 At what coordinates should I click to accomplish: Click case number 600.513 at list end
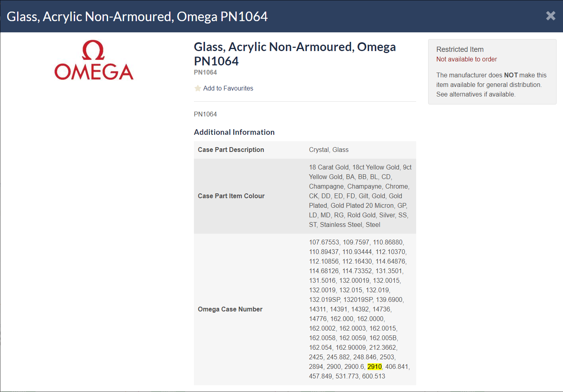tap(373, 376)
